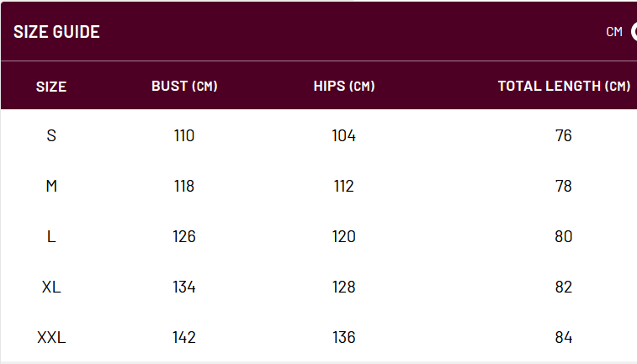The image size is (637, 364).
Task: Click the L size row label
Action: (x=51, y=236)
